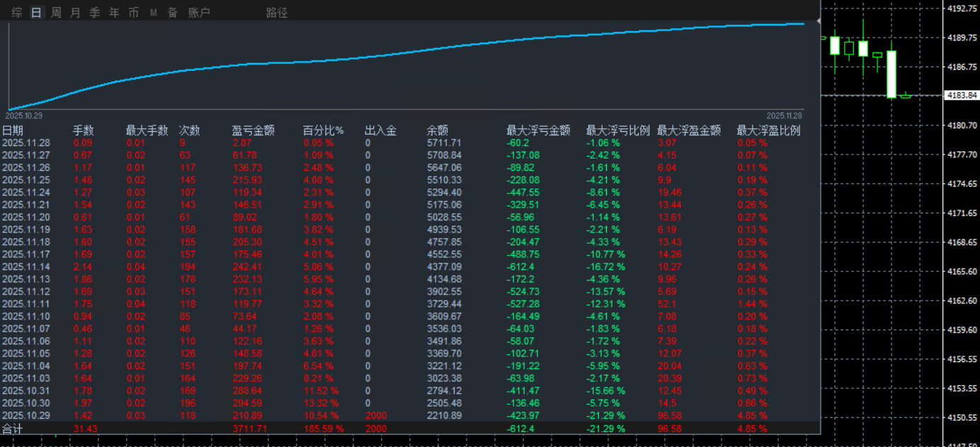Click the 最大手数 column header
This screenshot has height=447, width=980.
(147, 130)
